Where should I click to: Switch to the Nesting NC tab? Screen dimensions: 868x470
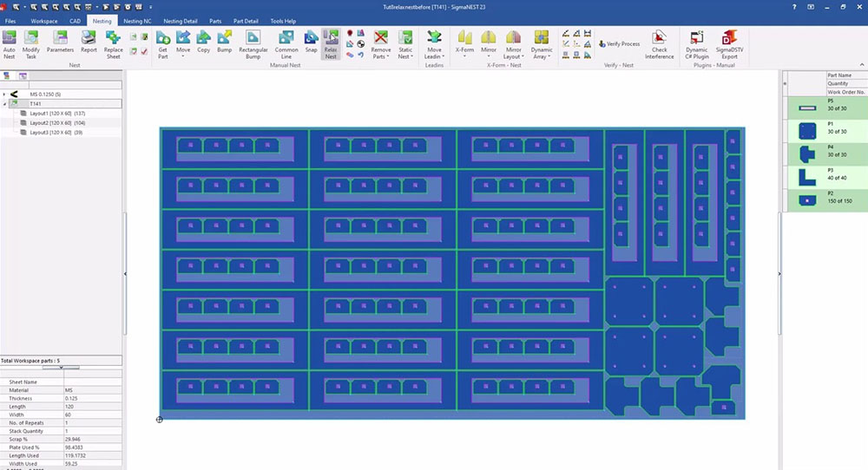point(136,20)
